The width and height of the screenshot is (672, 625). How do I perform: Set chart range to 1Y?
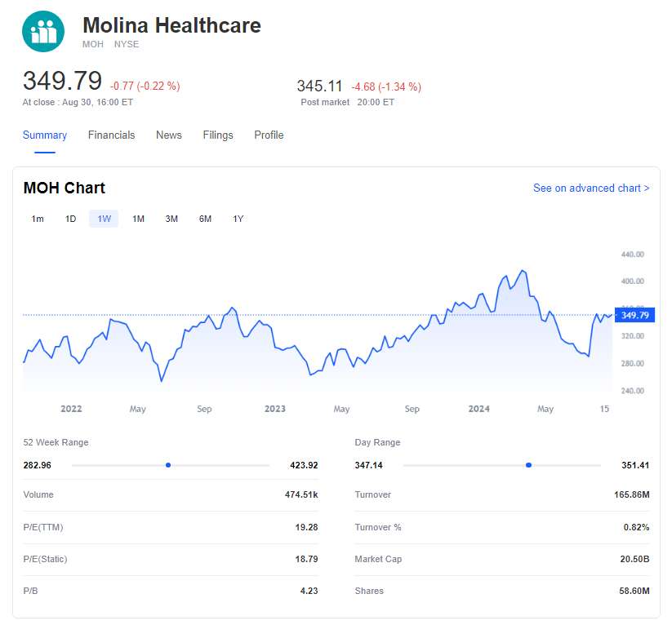pos(238,219)
